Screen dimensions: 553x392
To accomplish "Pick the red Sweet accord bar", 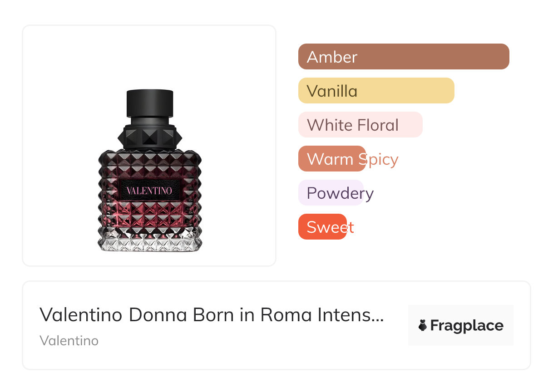I will [x=322, y=227].
